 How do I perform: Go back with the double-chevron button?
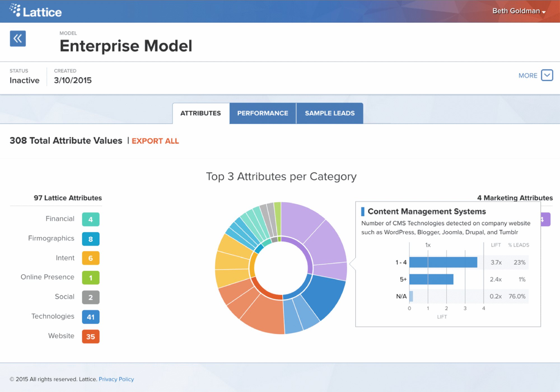click(x=18, y=38)
